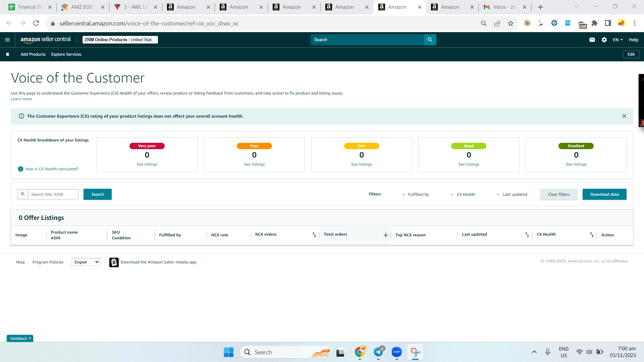Open the Snipping Tool in taskbar
The width and height of the screenshot is (644, 362).
click(x=415, y=352)
